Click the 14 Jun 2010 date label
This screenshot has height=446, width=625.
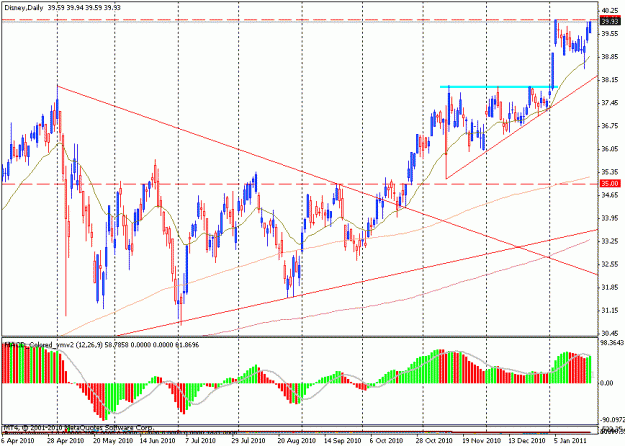pyautogui.click(x=158, y=441)
